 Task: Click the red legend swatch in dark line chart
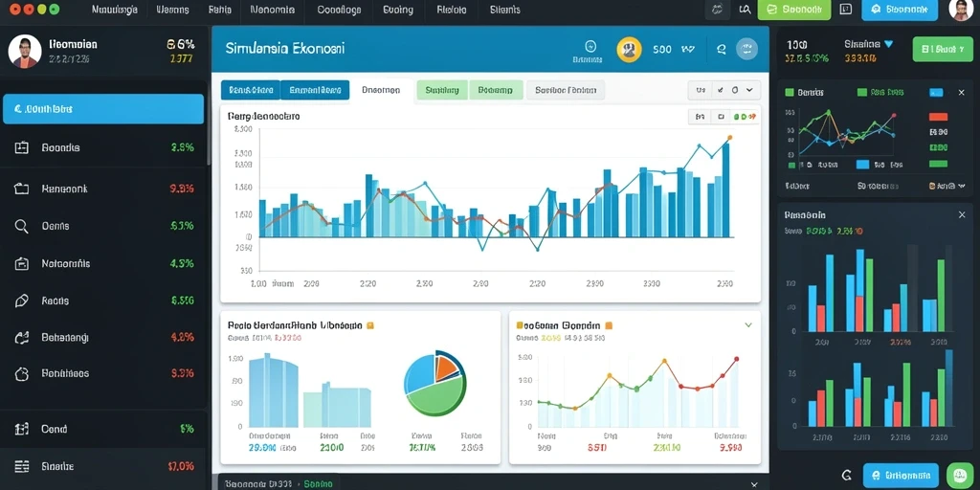click(938, 117)
